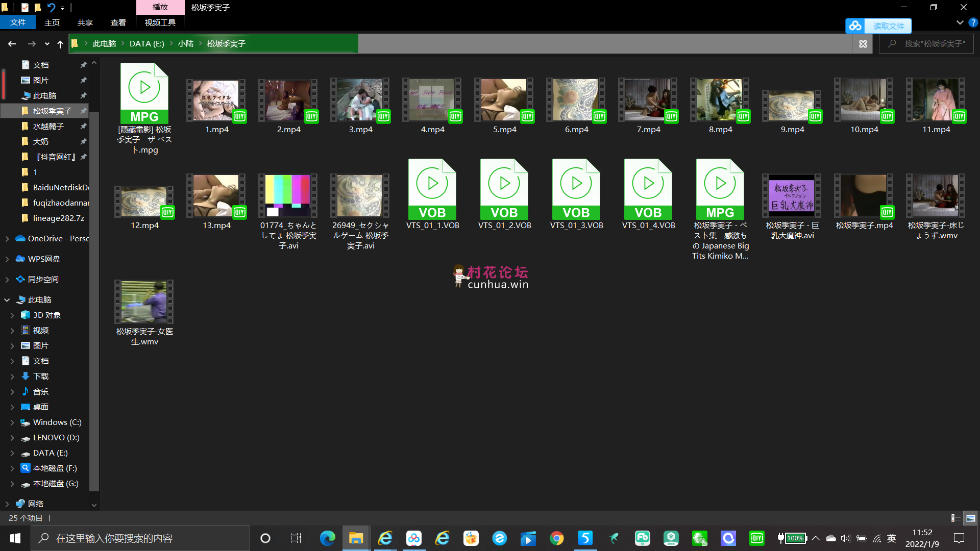Expand the WPS网盘 tree node
980x551 pixels.
[x=7, y=259]
